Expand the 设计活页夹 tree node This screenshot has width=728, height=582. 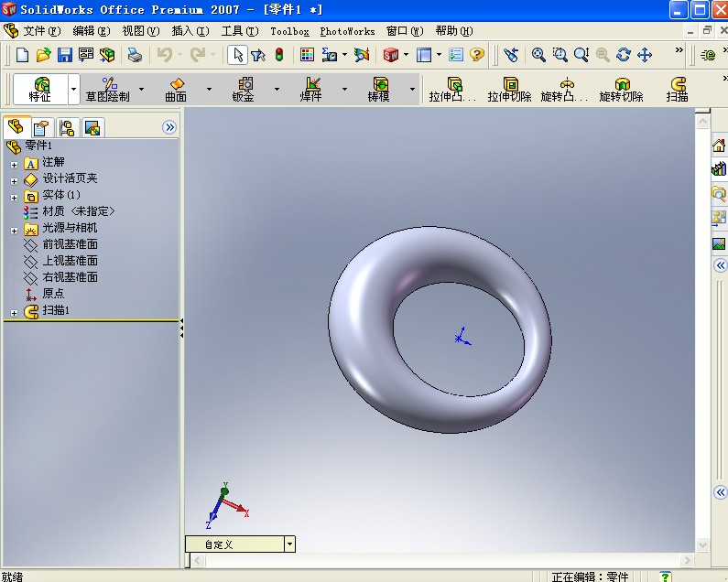pyautogui.click(x=14, y=181)
